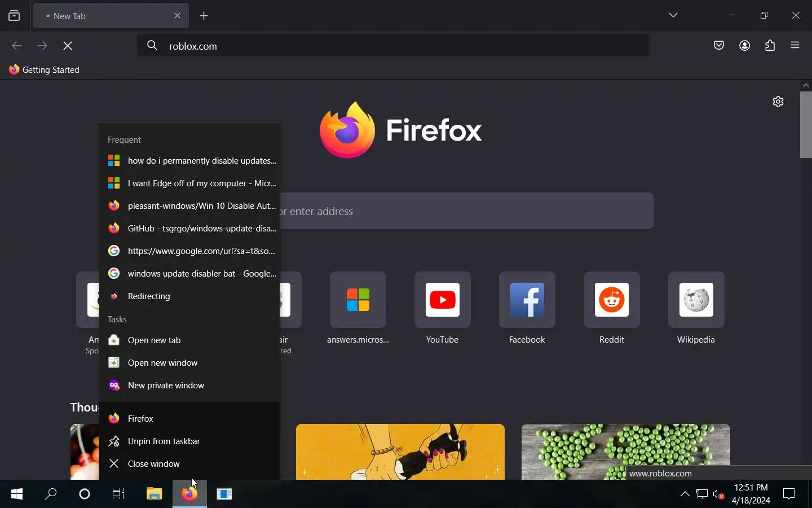Open Task View on taskbar

(x=118, y=494)
